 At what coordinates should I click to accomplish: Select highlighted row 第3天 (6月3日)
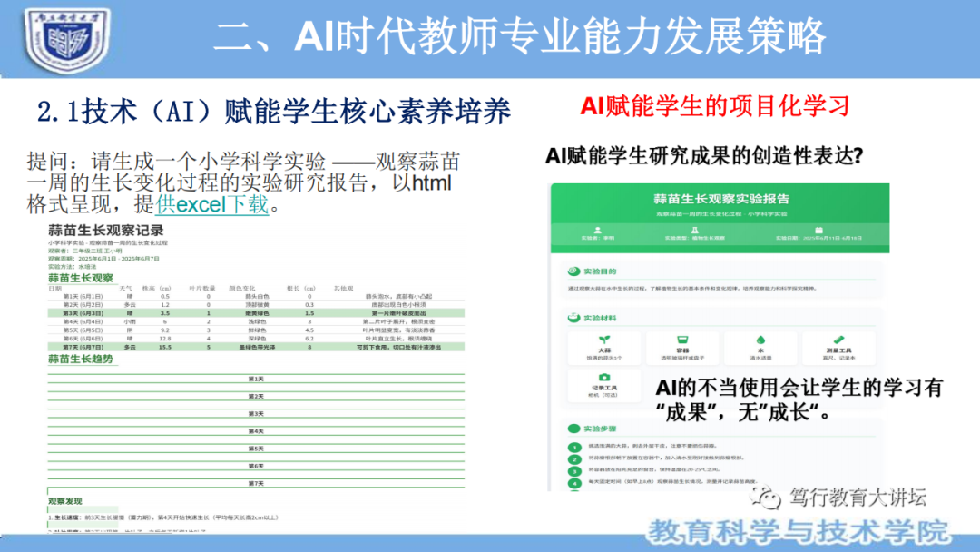pyautogui.click(x=256, y=313)
